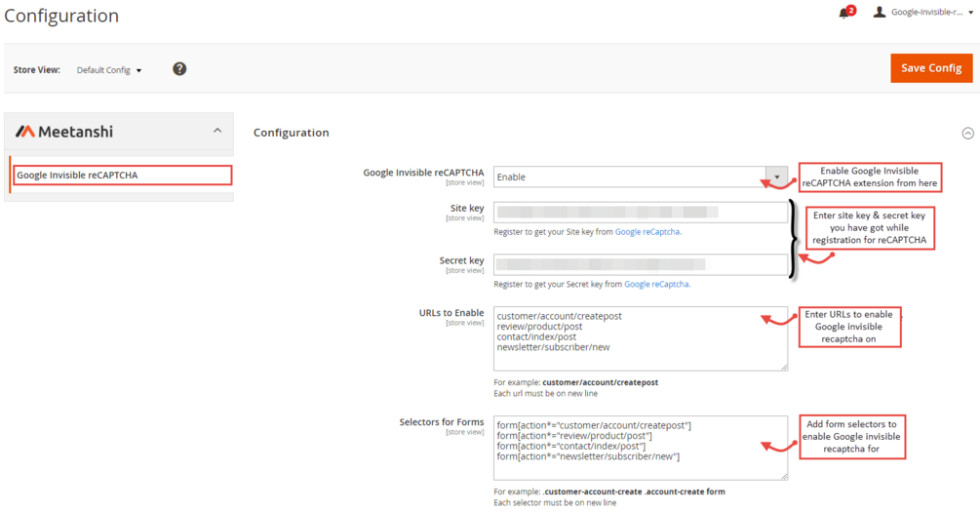Grab the URLs to Enable textarea resize handle
This screenshot has height=512, width=980.
pyautogui.click(x=783, y=367)
